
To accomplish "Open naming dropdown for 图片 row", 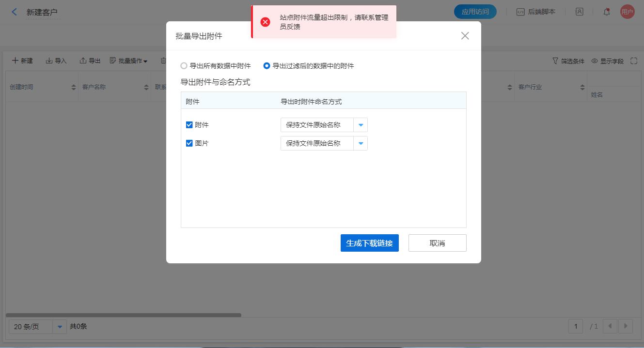I will (361, 143).
